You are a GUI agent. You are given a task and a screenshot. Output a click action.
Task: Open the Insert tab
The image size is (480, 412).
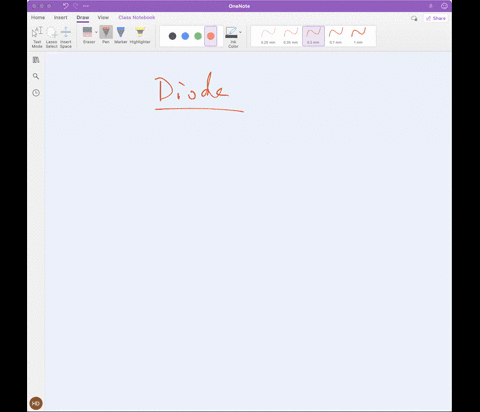tap(61, 17)
